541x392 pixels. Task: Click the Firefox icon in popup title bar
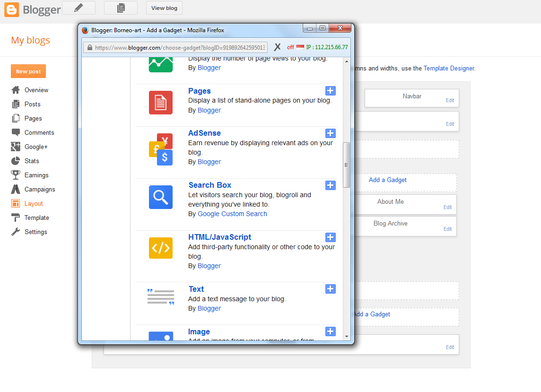tap(85, 30)
